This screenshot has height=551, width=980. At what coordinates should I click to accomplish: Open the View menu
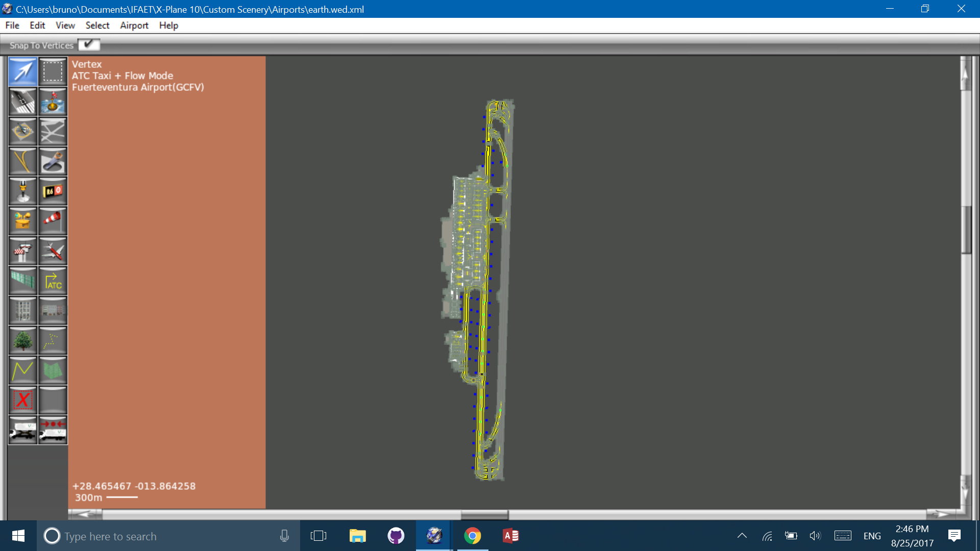click(65, 26)
